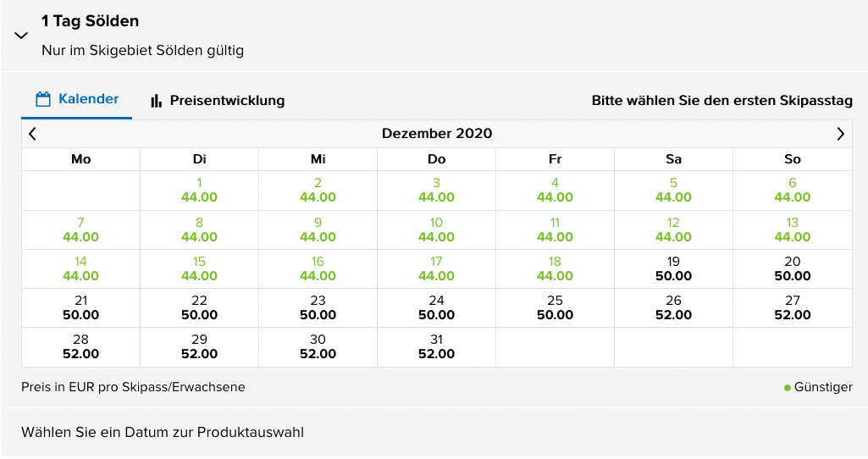Collapse the 1 Tag Sölden section
Screen dimensions: 868x459
pyautogui.click(x=22, y=36)
